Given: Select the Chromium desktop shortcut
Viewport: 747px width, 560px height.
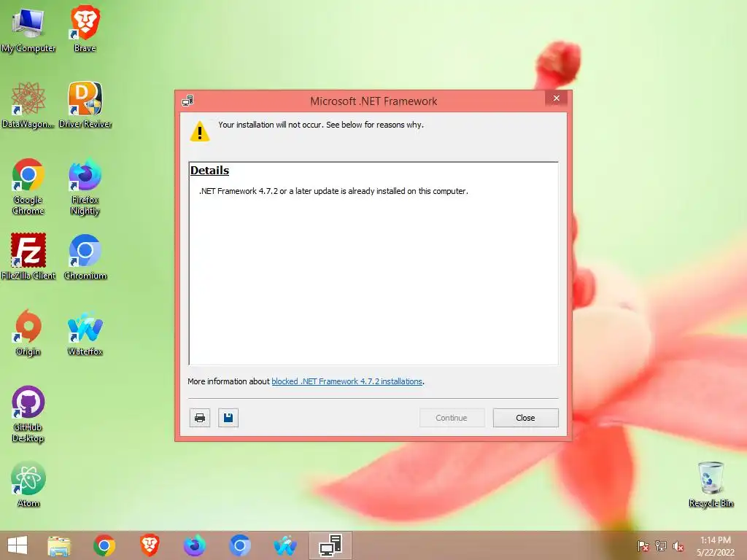Looking at the screenshot, I should click(x=85, y=257).
